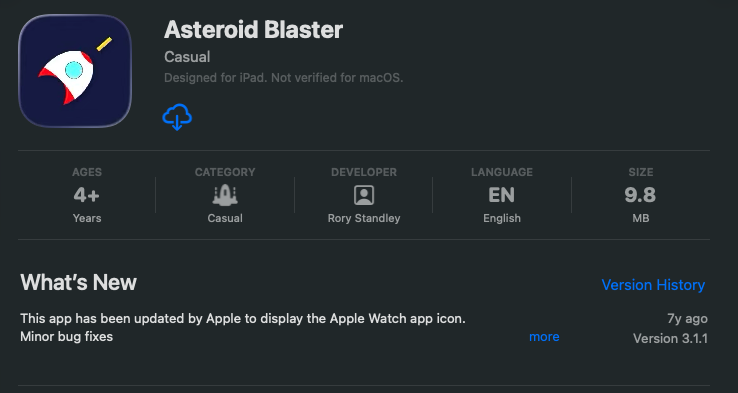Select the 4+ age rating
Screen dimensions: 738x393
(87, 195)
